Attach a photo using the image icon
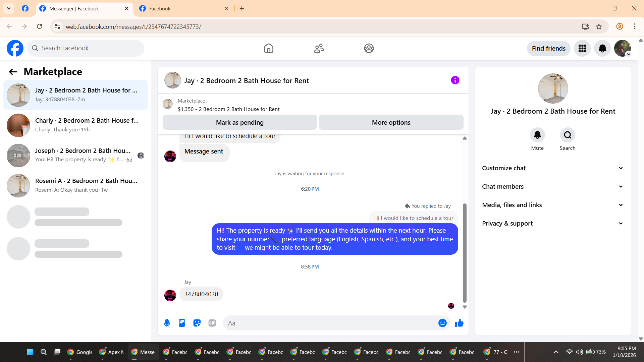Viewport: 644px width, 362px height. click(x=182, y=323)
